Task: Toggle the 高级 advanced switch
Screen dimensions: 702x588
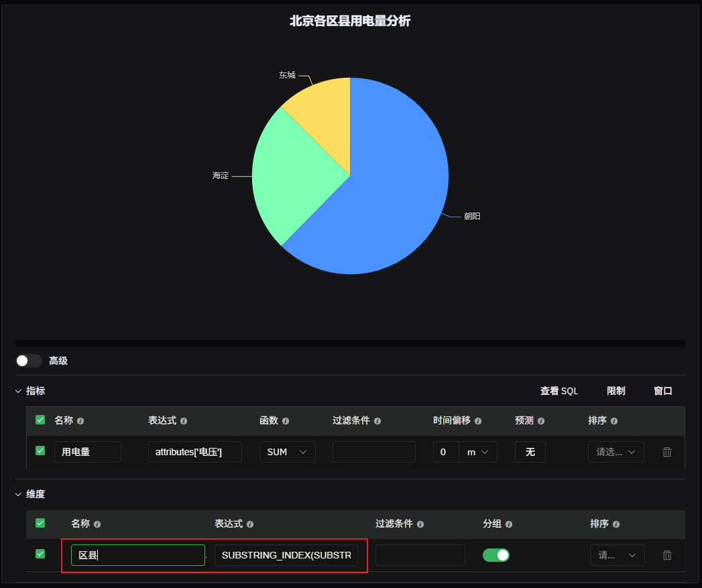Action: [29, 361]
